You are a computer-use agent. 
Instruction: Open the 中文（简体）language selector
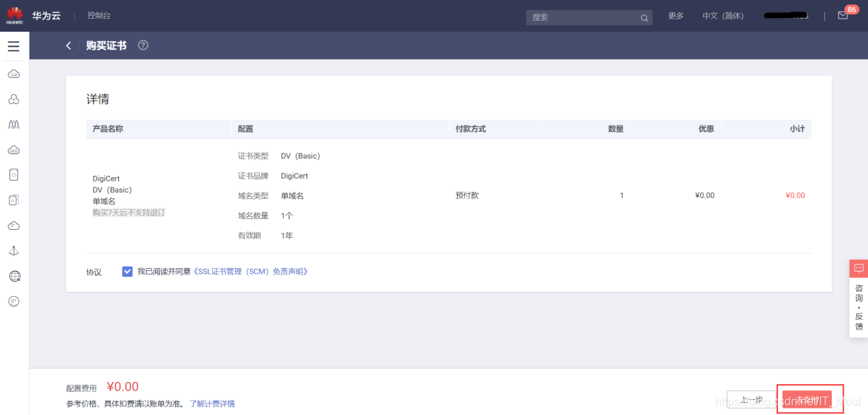click(723, 16)
